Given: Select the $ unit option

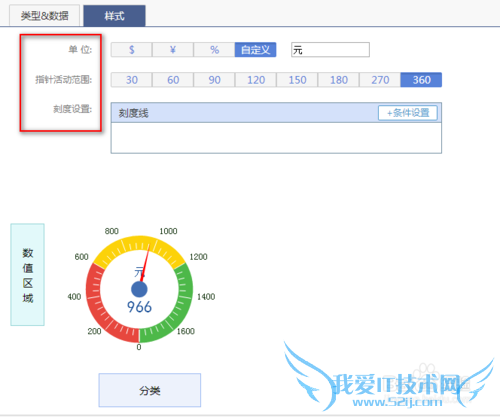Looking at the screenshot, I should click(x=132, y=50).
